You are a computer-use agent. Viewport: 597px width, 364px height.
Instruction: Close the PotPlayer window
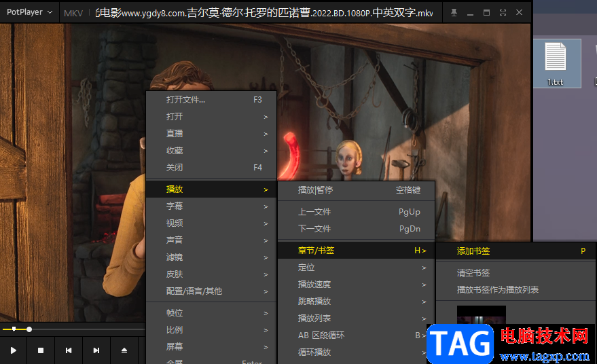(x=519, y=13)
